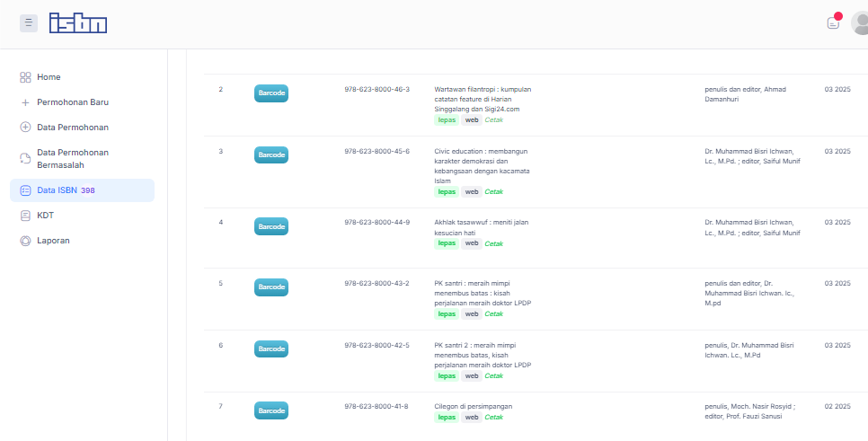
Task: Click the web tag under Civic education
Action: 471,191
